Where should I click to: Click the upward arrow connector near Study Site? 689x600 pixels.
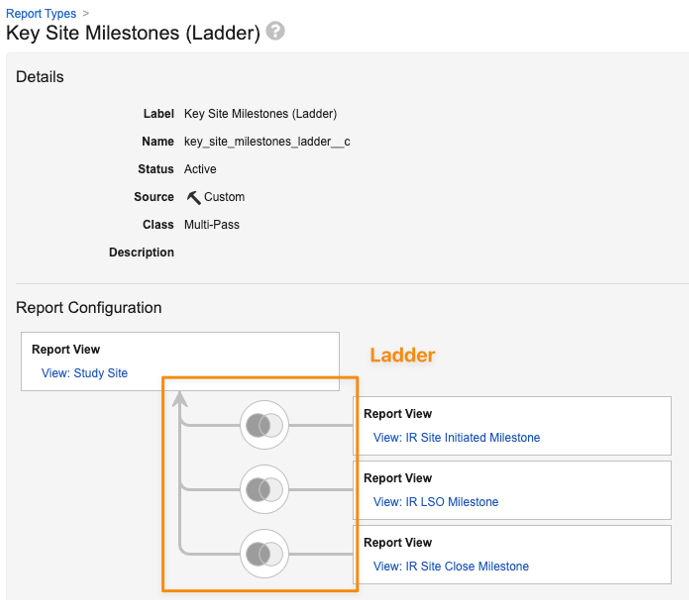pos(180,399)
